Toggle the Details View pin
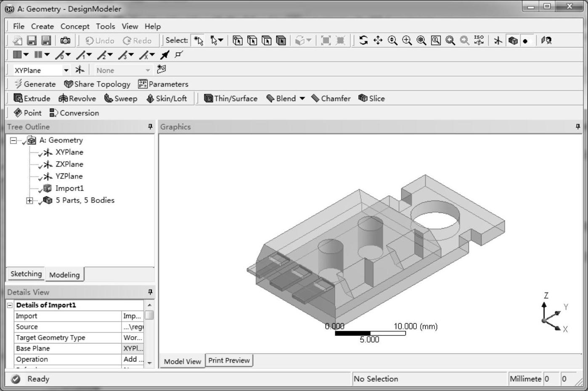Image resolution: width=588 pixels, height=391 pixels. click(x=150, y=292)
